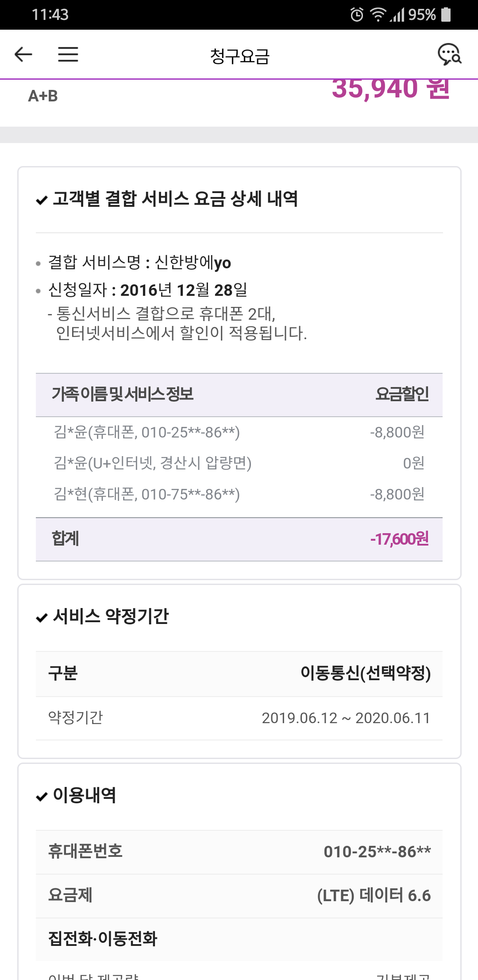This screenshot has width=478, height=980.
Task: Tap the 가족이름 및 서비스정보 table header
Action: 123,394
